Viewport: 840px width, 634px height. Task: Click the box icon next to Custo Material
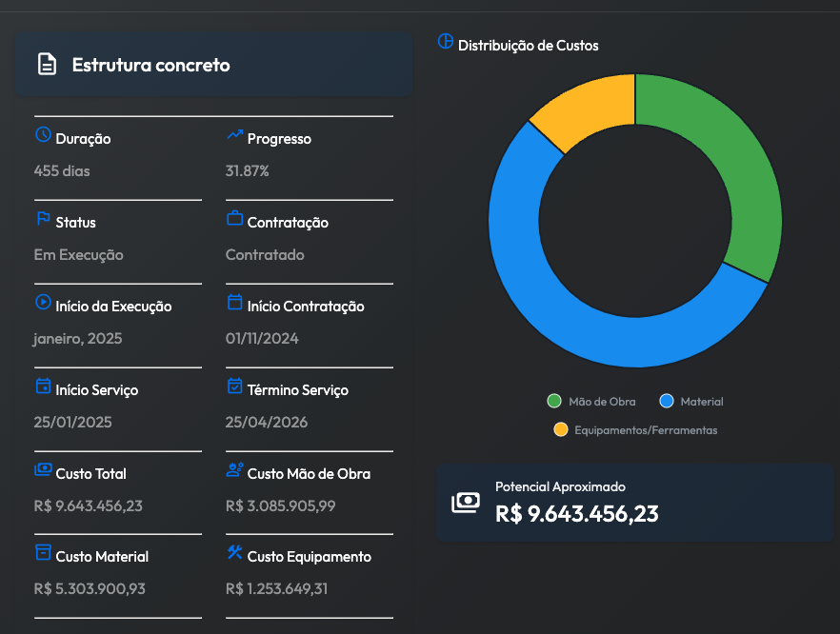[43, 553]
